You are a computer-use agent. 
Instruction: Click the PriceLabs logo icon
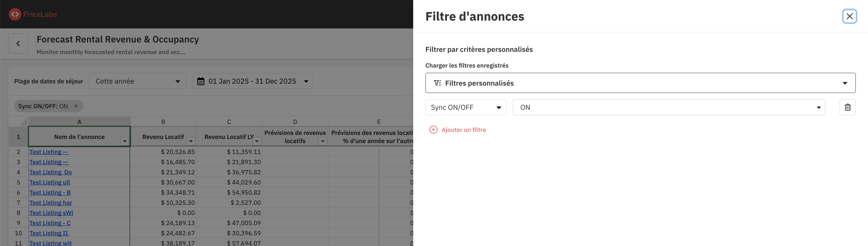tap(15, 14)
